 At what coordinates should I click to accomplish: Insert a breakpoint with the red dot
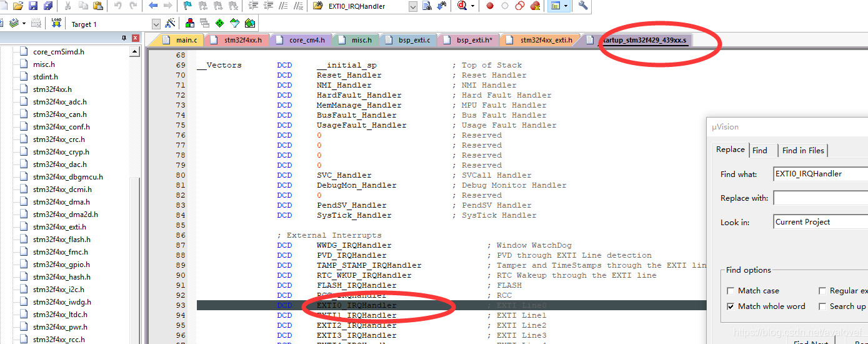(490, 6)
